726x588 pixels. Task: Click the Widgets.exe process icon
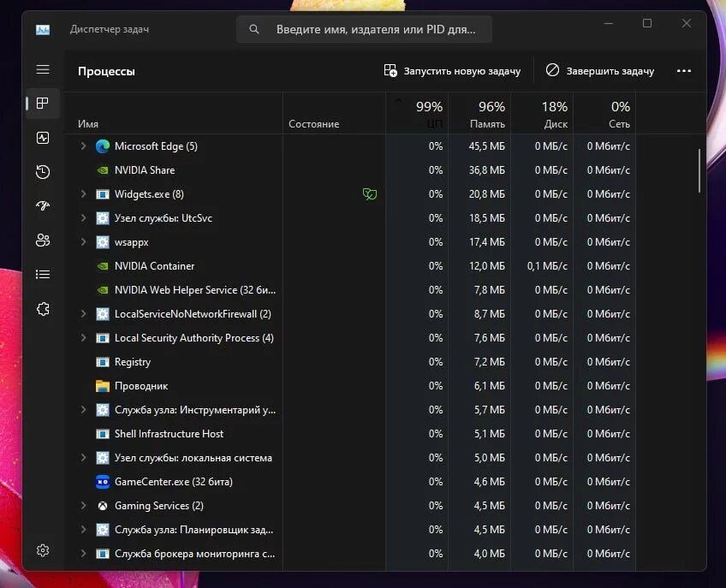[x=103, y=194]
